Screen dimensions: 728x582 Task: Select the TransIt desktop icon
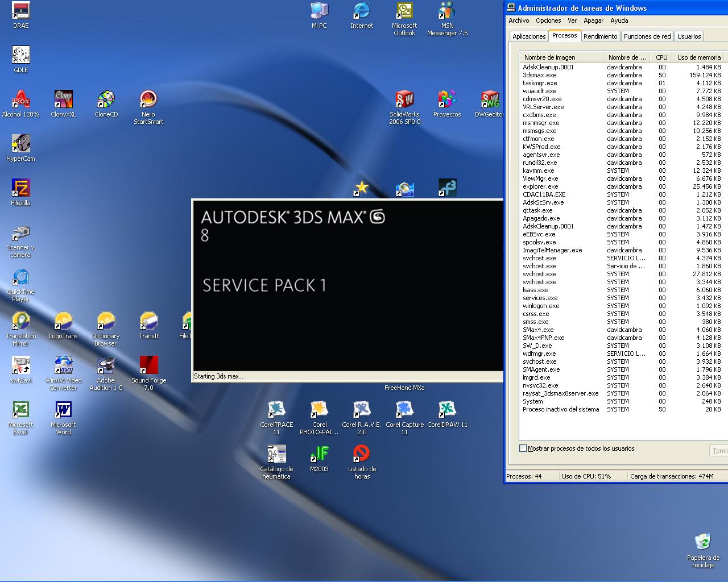[x=148, y=326]
